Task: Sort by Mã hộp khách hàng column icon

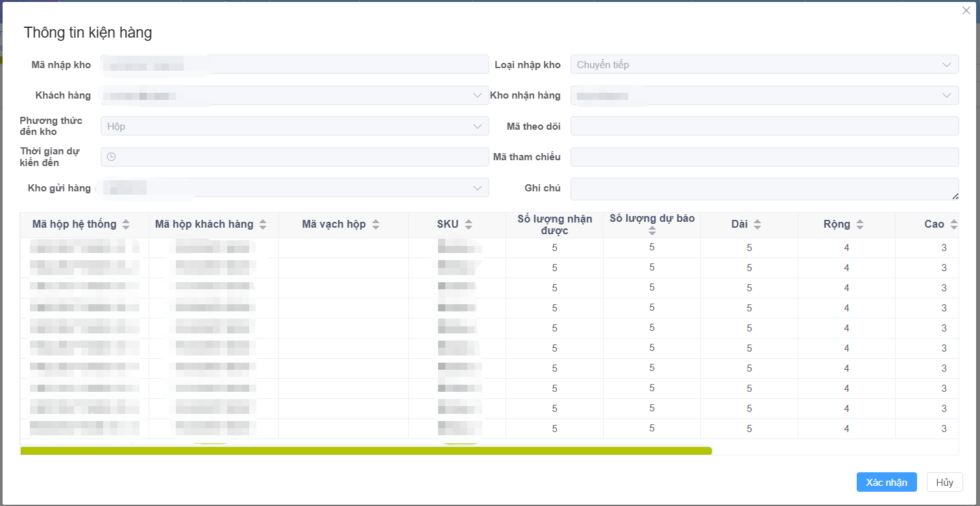Action: click(263, 224)
